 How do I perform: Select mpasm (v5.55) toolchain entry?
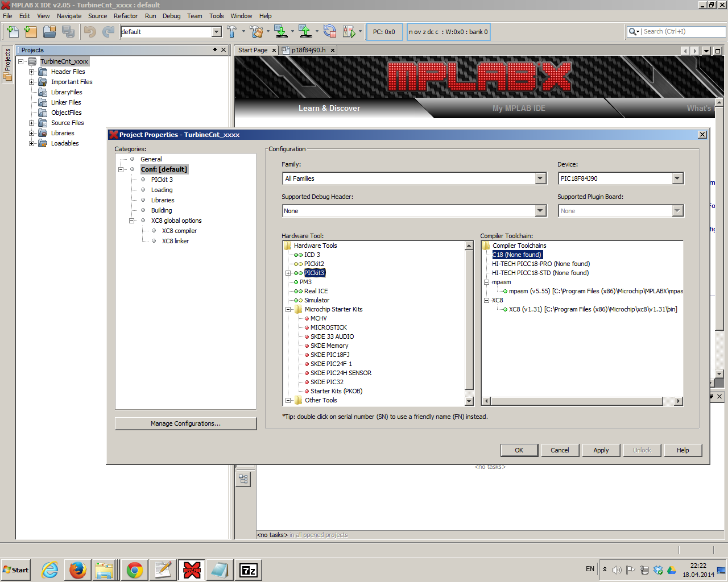click(x=595, y=291)
